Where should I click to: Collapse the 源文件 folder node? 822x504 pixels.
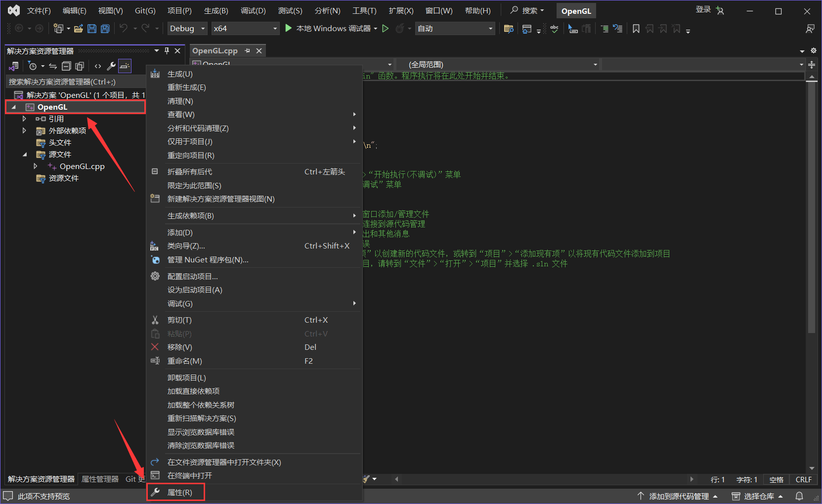pyautogui.click(x=25, y=154)
